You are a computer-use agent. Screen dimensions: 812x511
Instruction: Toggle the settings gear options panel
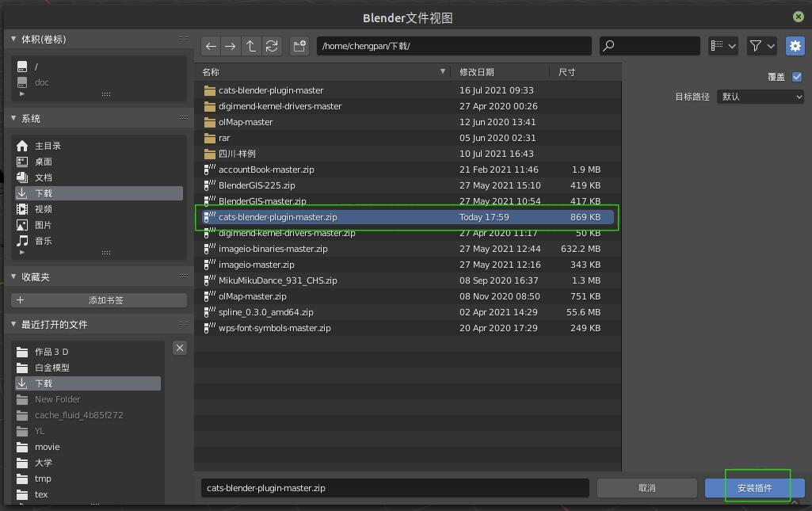tap(795, 46)
